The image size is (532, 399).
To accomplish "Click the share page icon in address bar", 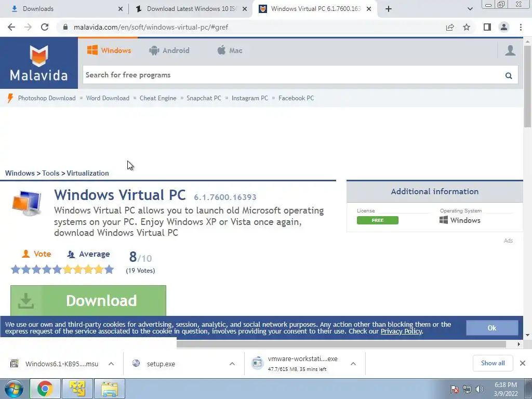I will click(x=450, y=27).
